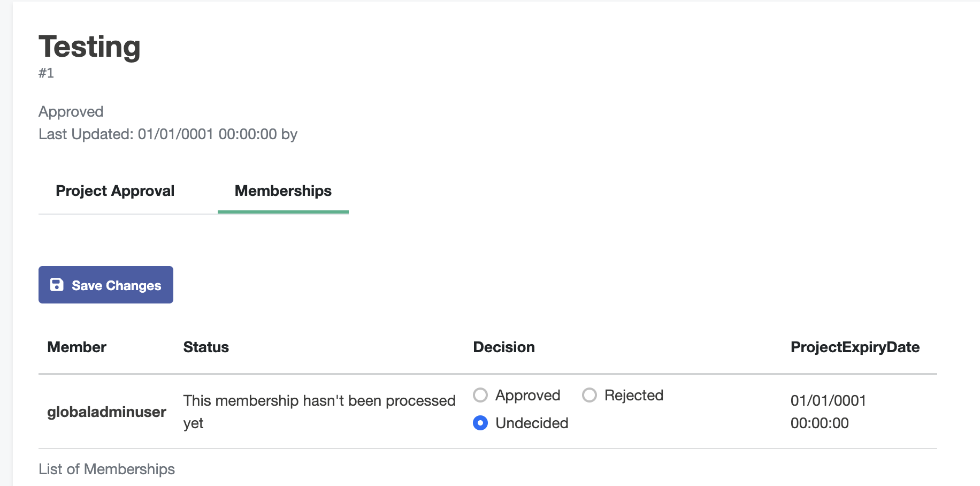Click the Approved project status text under title
This screenshot has height=486, width=980.
[x=71, y=111]
